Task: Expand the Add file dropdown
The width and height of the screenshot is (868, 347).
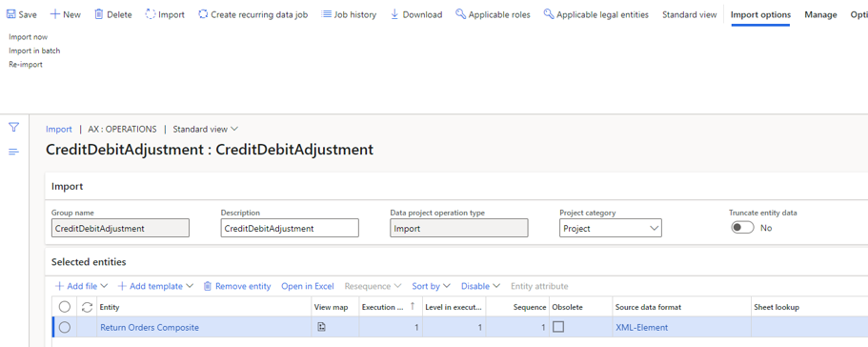Action: (81, 286)
